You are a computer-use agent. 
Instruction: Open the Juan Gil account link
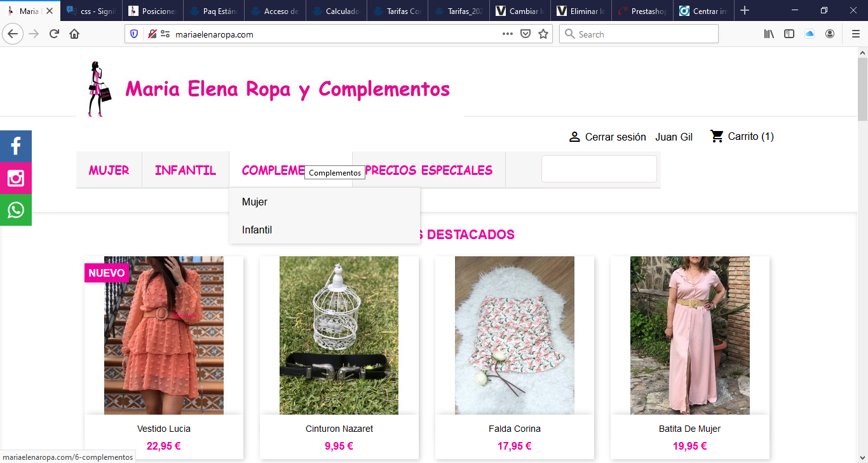pyautogui.click(x=674, y=137)
